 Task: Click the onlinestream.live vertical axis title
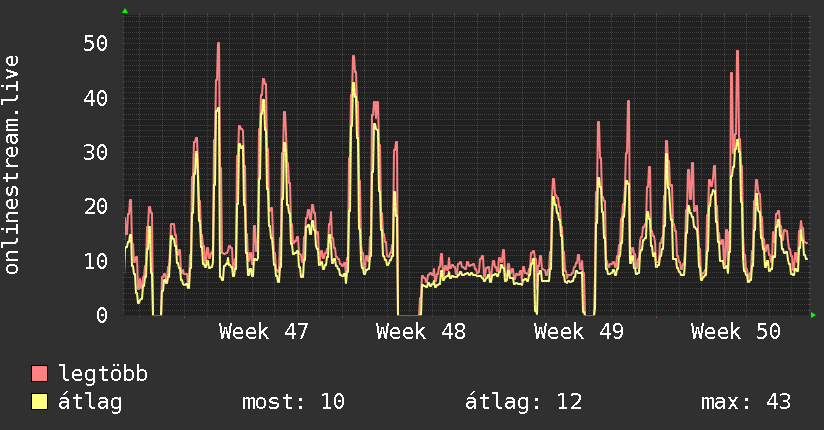coord(12,165)
